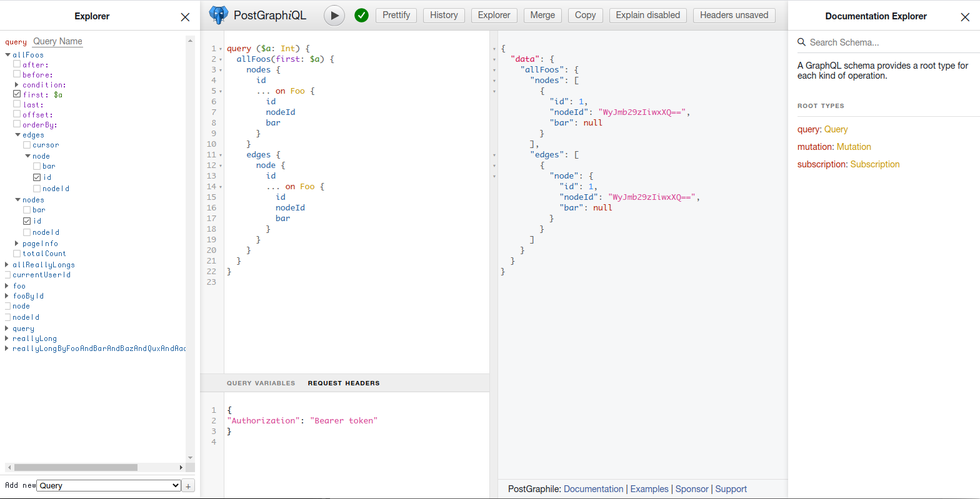Screen dimensions: 980x499
Task: Check the 'bar' checkbox under nodes
Action: 27,209
